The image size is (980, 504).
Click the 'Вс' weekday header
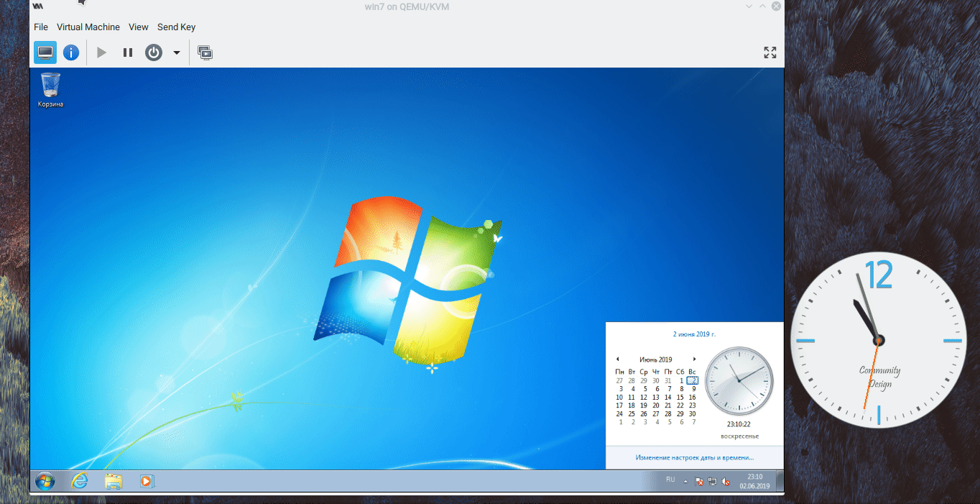tap(693, 372)
